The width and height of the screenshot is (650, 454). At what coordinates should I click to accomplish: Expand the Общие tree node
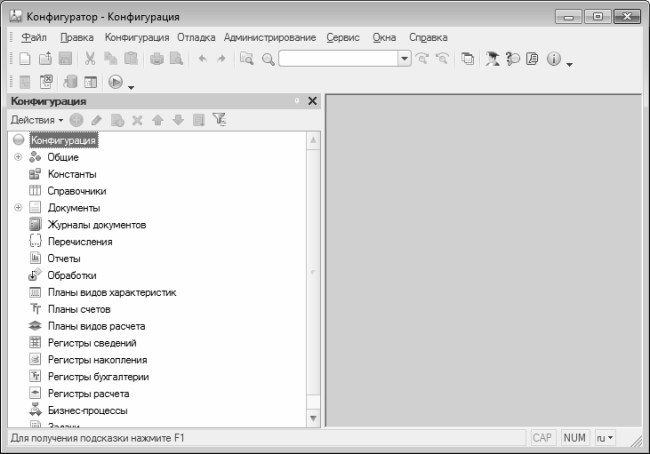point(18,157)
